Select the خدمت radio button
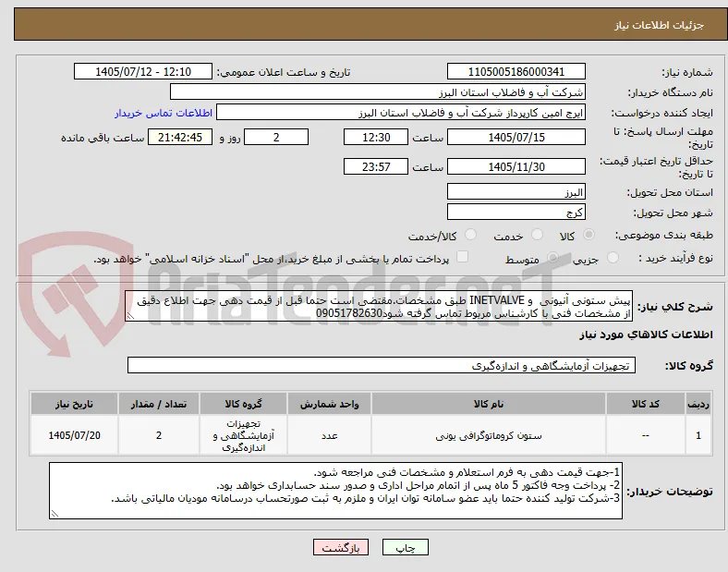This screenshot has height=572, width=728. (537, 235)
